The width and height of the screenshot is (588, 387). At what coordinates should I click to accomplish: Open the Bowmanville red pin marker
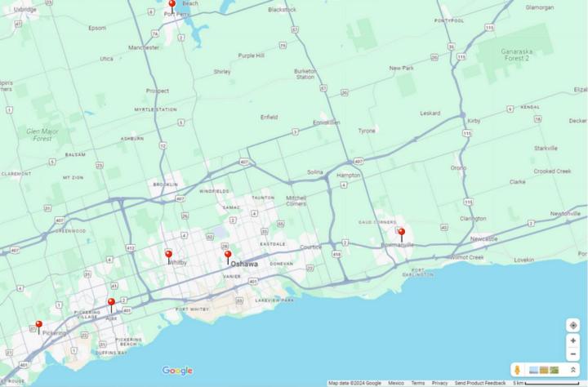tap(401, 234)
